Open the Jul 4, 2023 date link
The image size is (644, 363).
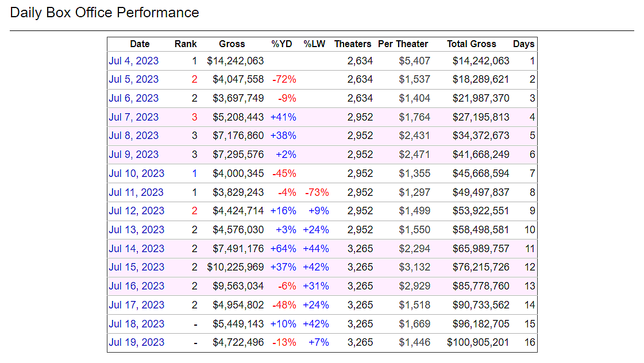pyautogui.click(x=133, y=61)
